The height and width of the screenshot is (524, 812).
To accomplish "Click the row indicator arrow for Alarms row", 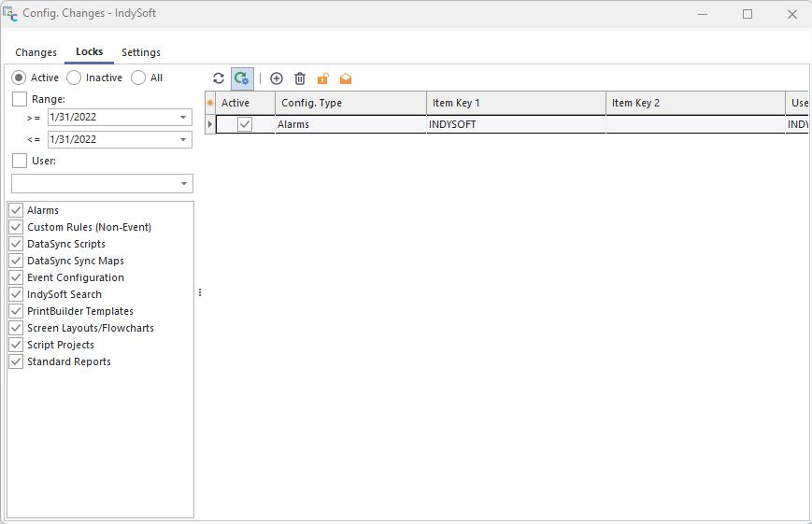I will [x=210, y=124].
